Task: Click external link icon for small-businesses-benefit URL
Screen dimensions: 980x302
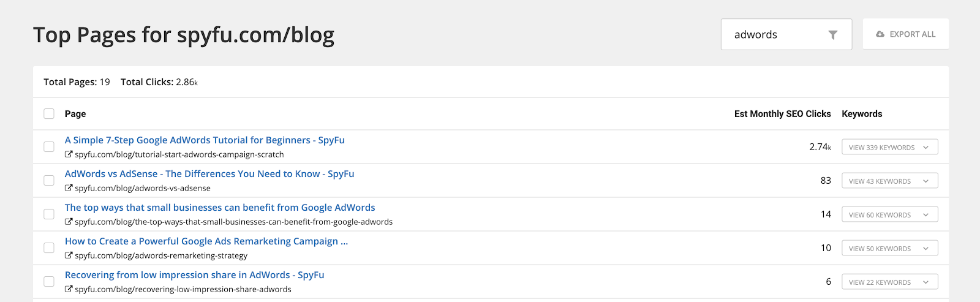Action: coord(69,222)
